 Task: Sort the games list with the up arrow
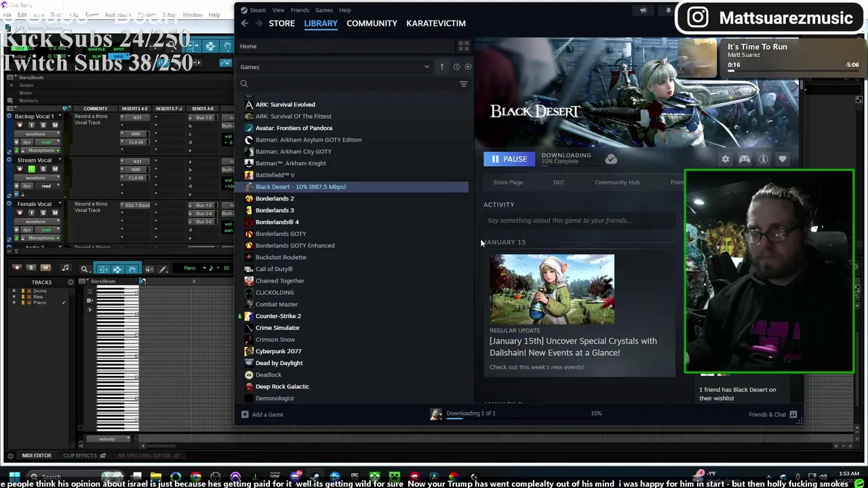[x=441, y=66]
